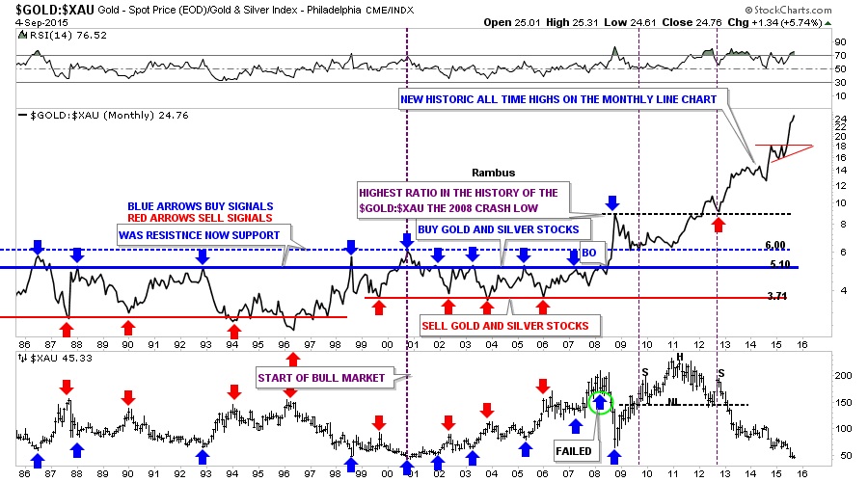Click the HIGHEST RATIO IN THE HISTORY callout
The height and width of the screenshot is (482, 868).
click(x=458, y=201)
